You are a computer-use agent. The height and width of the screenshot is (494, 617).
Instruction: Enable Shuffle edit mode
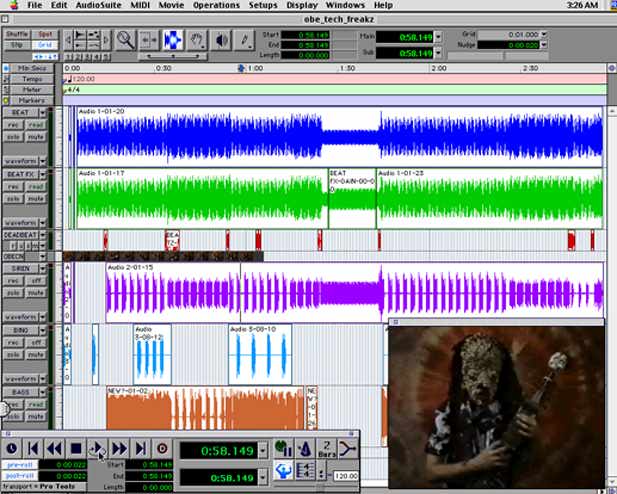pos(17,34)
